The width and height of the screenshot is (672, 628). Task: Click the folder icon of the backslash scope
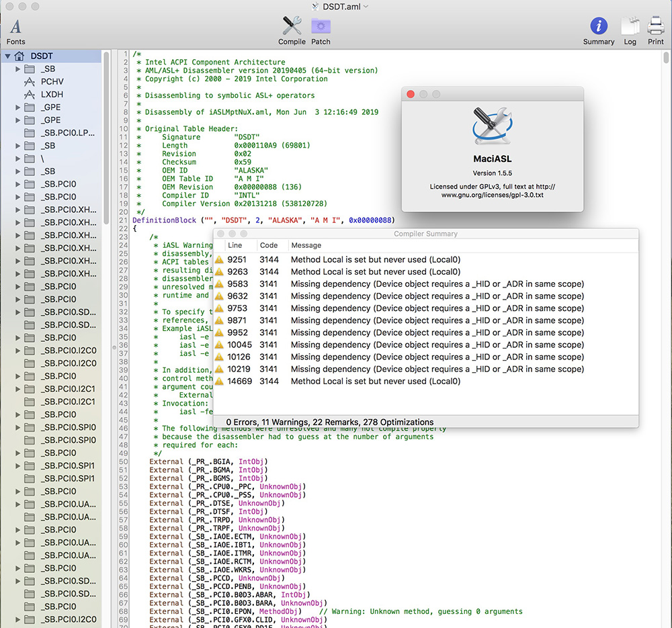(x=30, y=159)
